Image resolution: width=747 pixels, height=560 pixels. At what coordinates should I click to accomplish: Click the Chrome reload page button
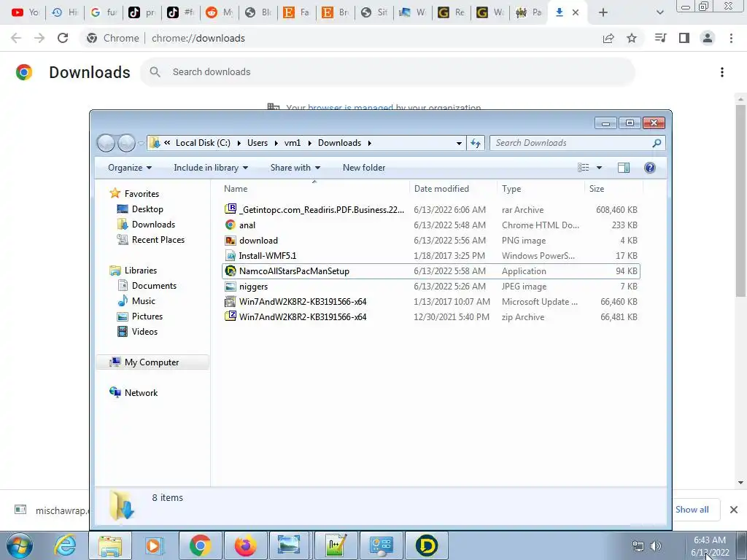63,38
